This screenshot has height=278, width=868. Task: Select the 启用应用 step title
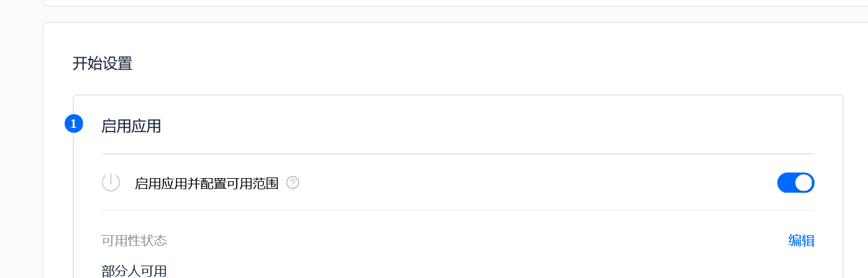coord(131,127)
